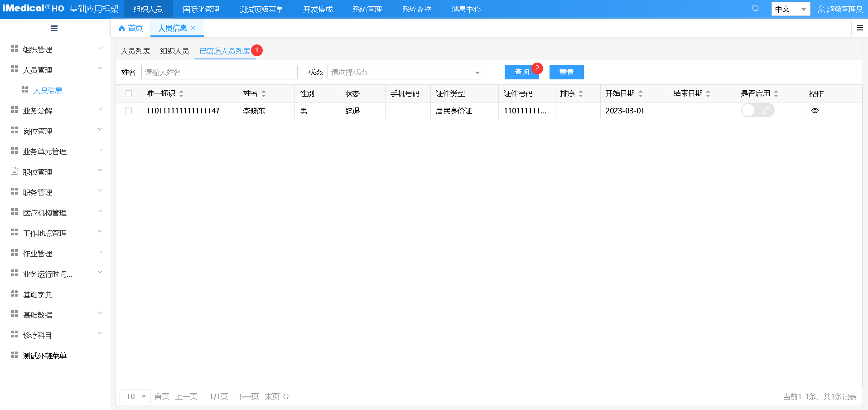868x410 pixels.
Task: Open the 中文 language dropdown
Action: (x=791, y=9)
